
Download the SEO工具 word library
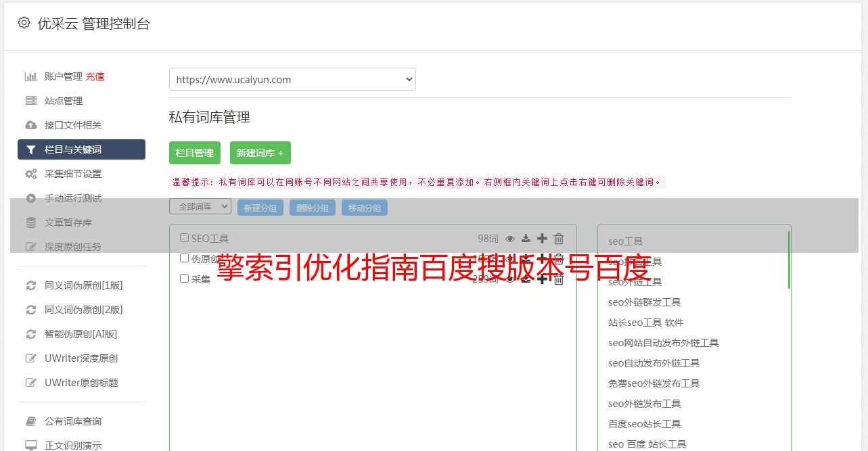pyautogui.click(x=526, y=238)
